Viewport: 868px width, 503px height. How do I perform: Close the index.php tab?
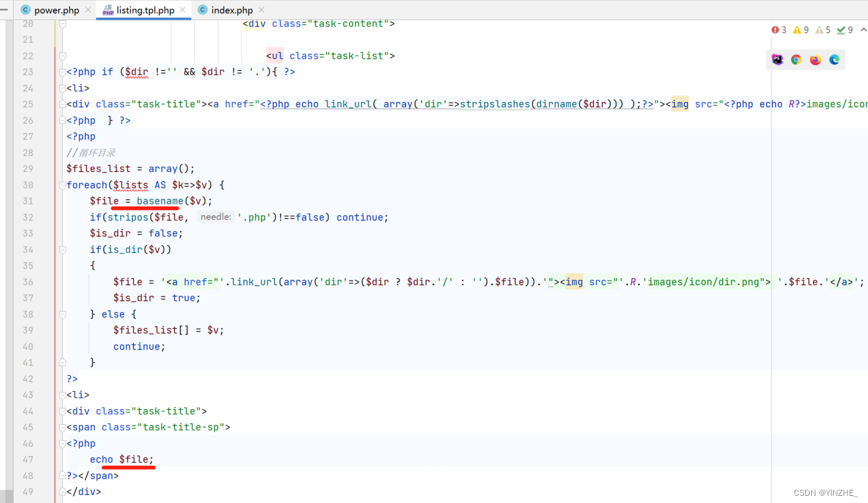(261, 10)
